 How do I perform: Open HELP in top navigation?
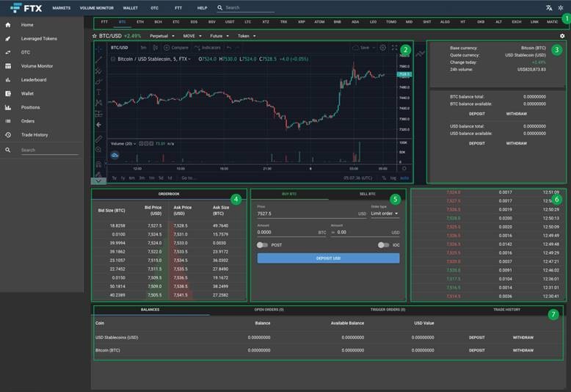[202, 8]
